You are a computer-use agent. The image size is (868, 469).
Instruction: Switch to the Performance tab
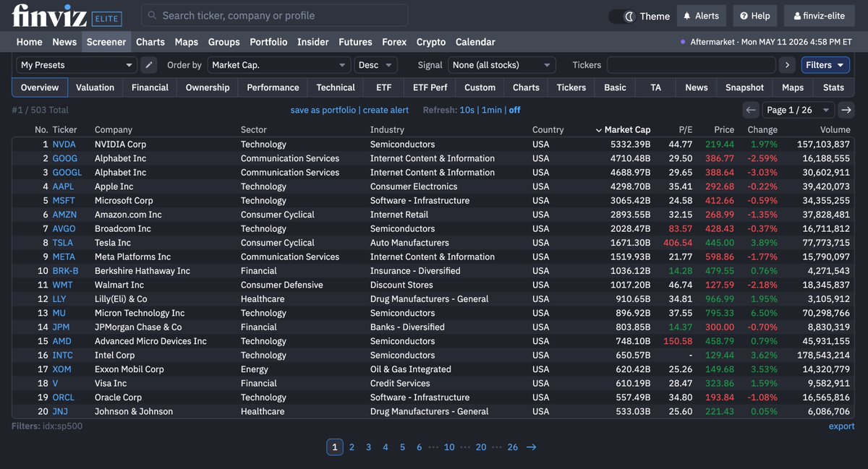(x=273, y=87)
